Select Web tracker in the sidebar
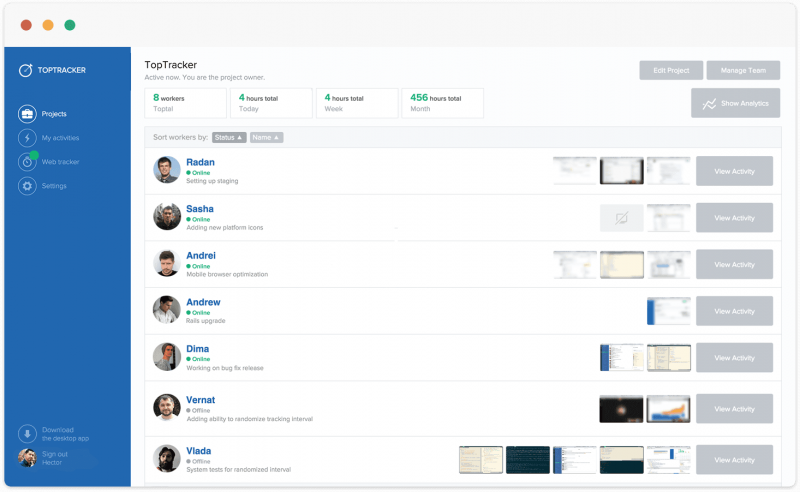The height and width of the screenshot is (492, 800). coord(60,162)
